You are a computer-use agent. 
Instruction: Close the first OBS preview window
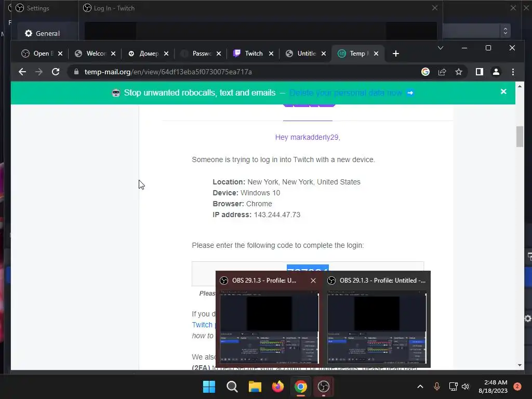(313, 281)
